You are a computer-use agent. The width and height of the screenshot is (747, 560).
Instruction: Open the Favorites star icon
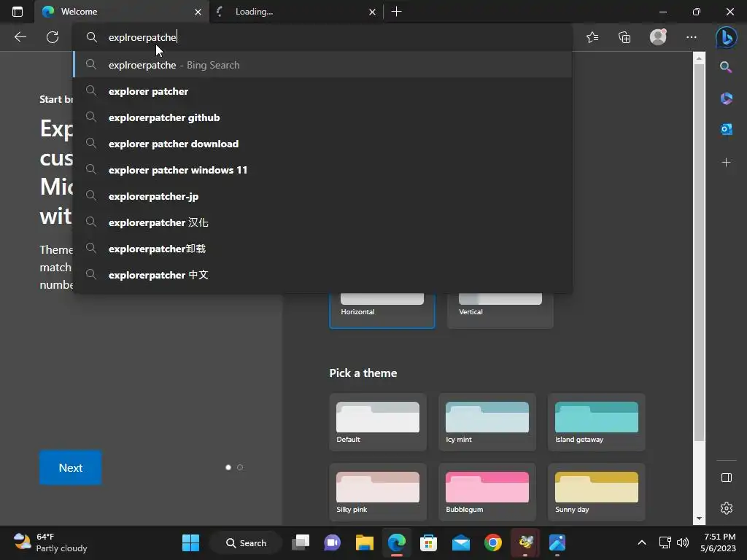point(592,37)
